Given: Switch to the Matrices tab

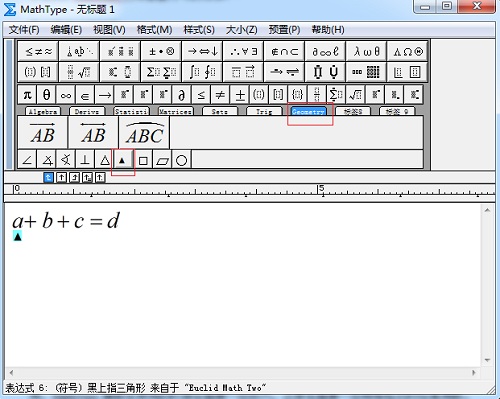Looking at the screenshot, I should click(175, 111).
